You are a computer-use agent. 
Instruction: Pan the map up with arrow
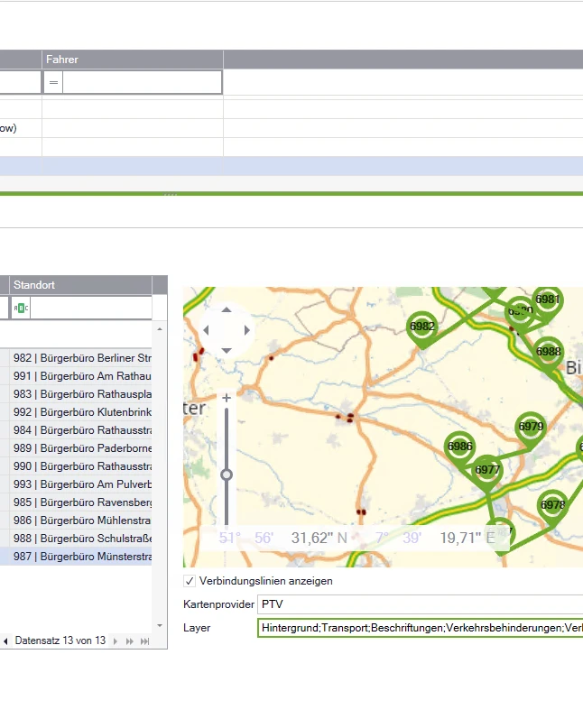(227, 310)
